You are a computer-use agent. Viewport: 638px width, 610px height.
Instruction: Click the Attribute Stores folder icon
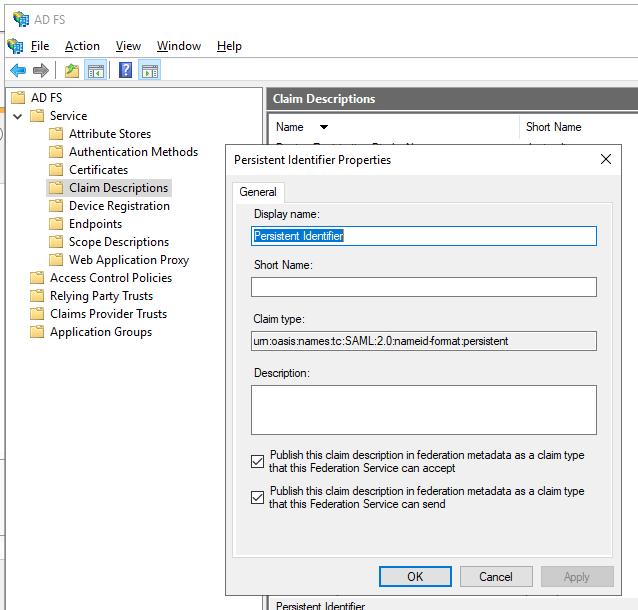pos(56,133)
